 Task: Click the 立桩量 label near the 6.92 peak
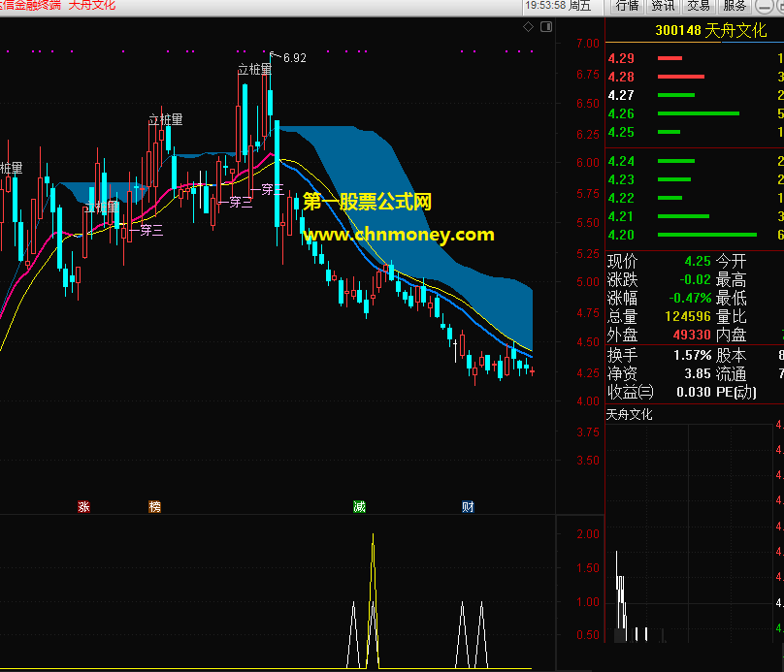point(254,70)
